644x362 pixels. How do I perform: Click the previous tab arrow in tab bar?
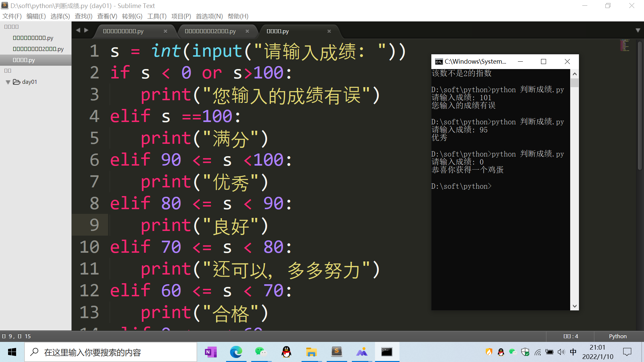click(x=78, y=30)
